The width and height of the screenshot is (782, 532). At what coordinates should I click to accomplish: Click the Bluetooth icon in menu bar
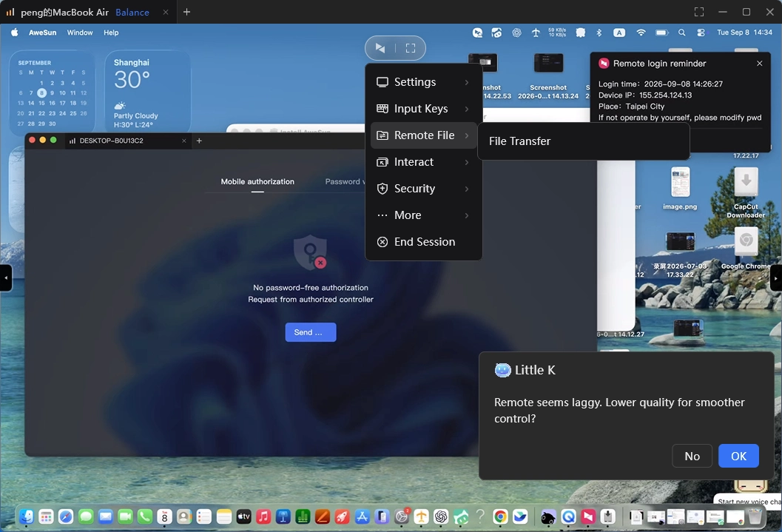coord(599,33)
